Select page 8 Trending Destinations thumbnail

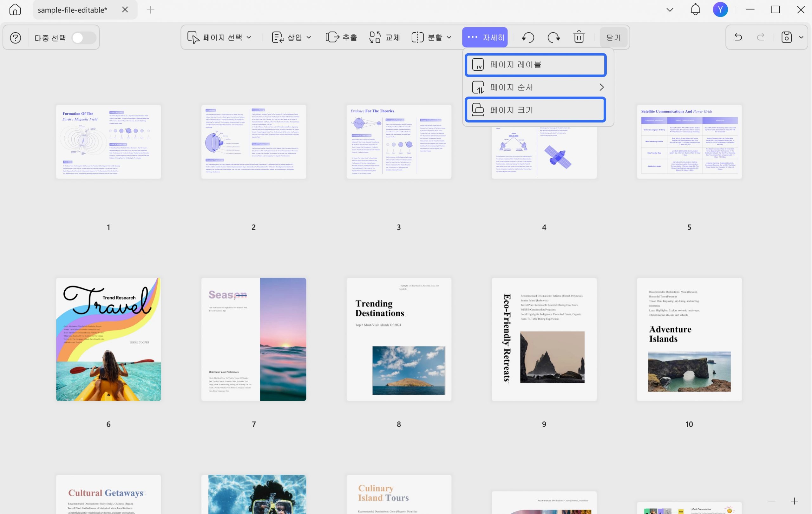coord(399,339)
